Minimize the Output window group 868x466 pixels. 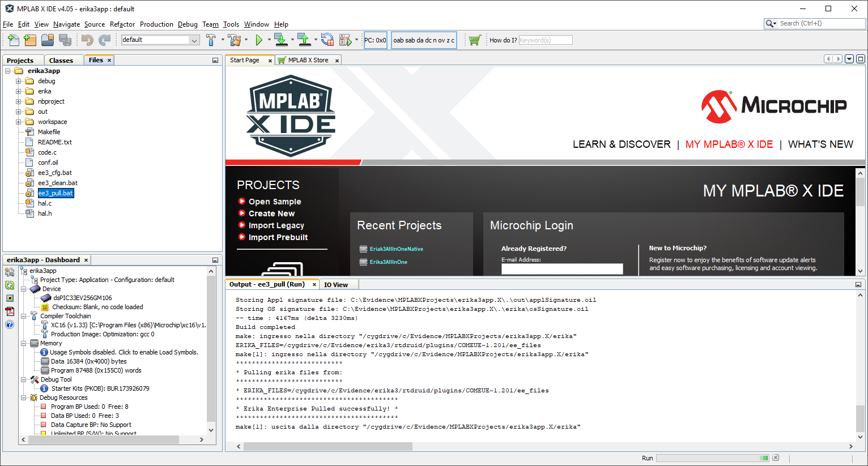point(858,284)
